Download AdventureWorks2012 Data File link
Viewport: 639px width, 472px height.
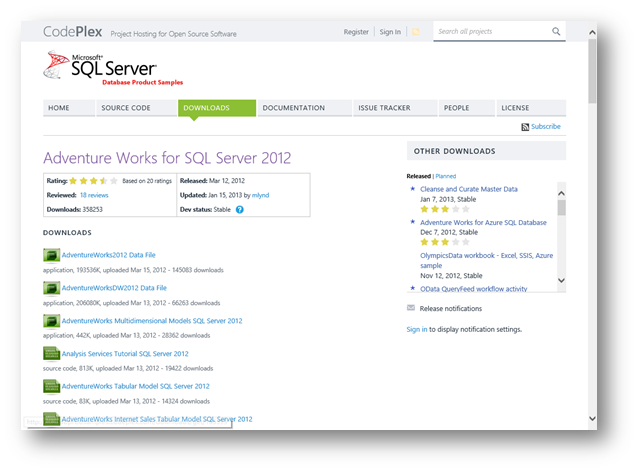click(108, 255)
